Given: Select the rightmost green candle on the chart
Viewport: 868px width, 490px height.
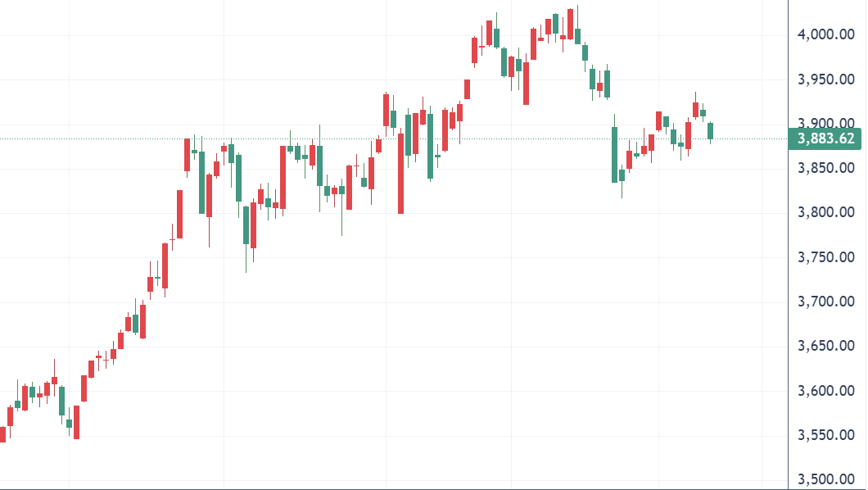Looking at the screenshot, I should click(711, 130).
